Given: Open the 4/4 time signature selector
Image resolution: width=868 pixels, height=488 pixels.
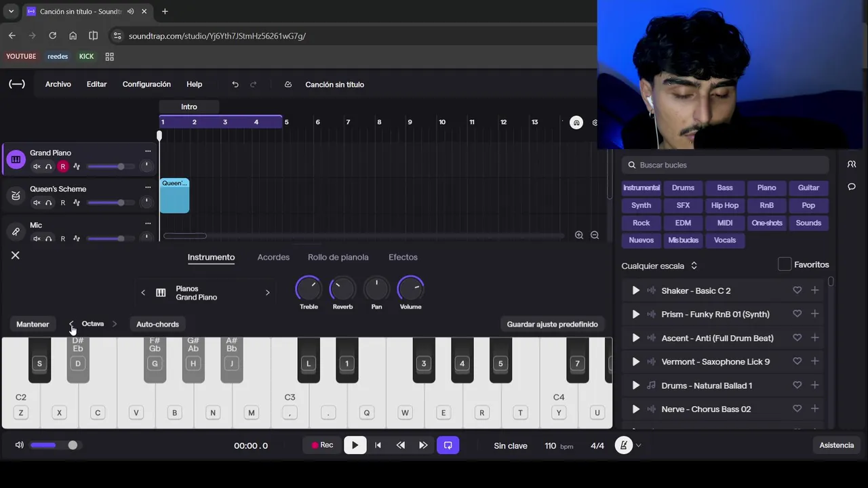Looking at the screenshot, I should 597,446.
